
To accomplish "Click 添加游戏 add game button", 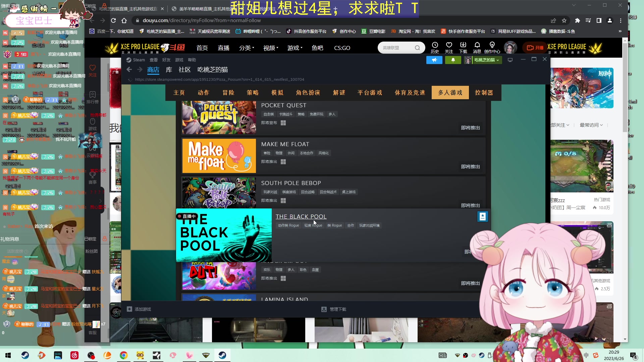I will click(x=139, y=309).
